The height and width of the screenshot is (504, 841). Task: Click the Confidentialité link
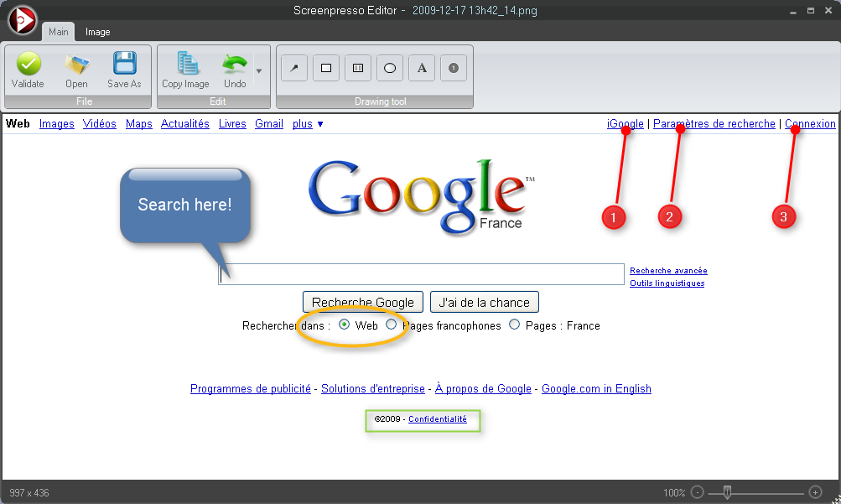coord(438,419)
